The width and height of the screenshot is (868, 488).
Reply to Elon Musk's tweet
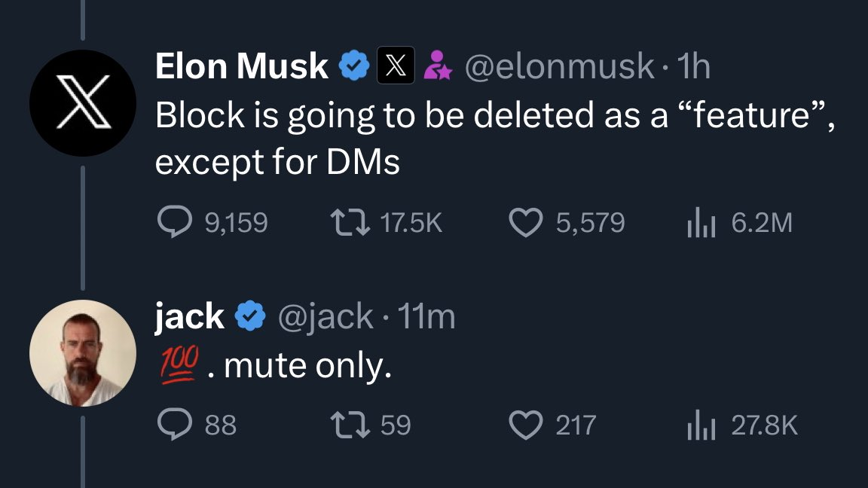pos(174,220)
